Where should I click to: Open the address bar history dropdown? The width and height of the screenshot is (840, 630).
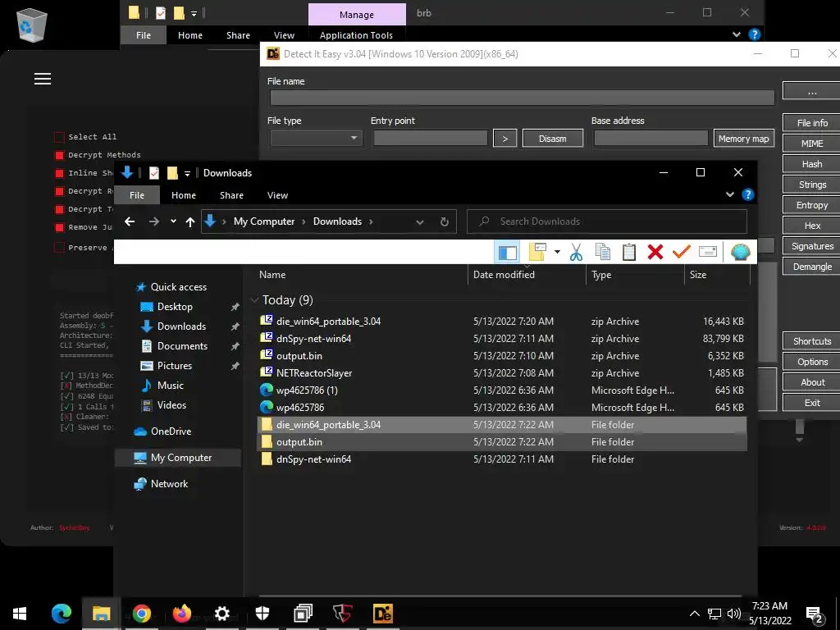(419, 221)
